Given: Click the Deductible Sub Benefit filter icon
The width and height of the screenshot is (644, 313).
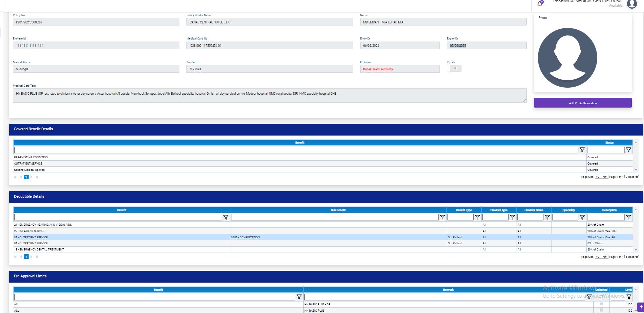Looking at the screenshot, I should click(x=442, y=217).
